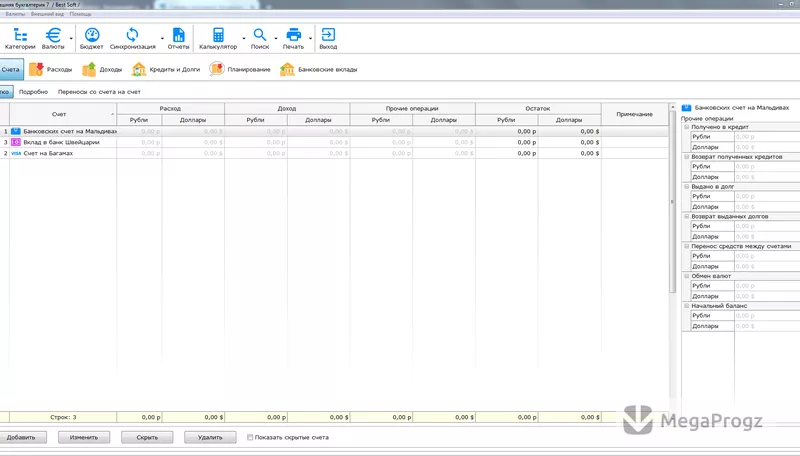The image size is (800, 456).
Task: Switch to Переносы со счета на счет tab
Action: click(x=99, y=92)
